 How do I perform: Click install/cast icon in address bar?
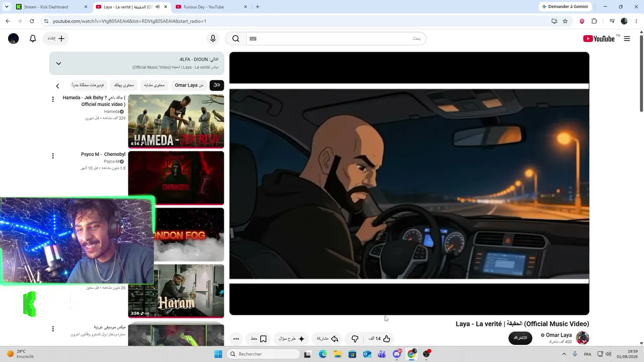(554, 21)
